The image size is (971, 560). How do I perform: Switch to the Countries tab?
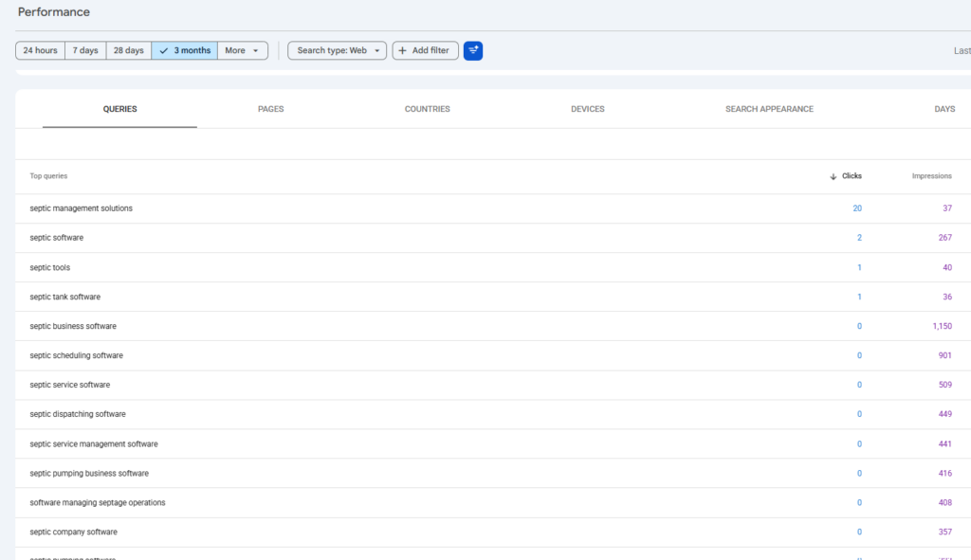(428, 109)
